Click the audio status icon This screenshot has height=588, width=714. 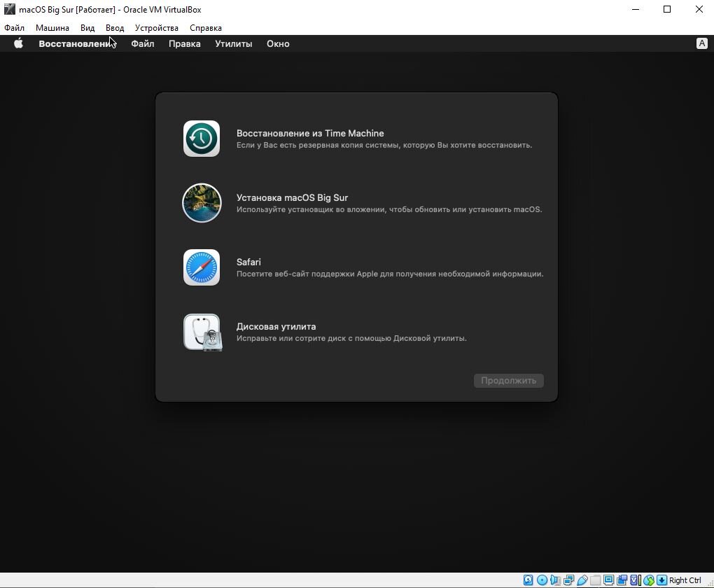pos(555,580)
